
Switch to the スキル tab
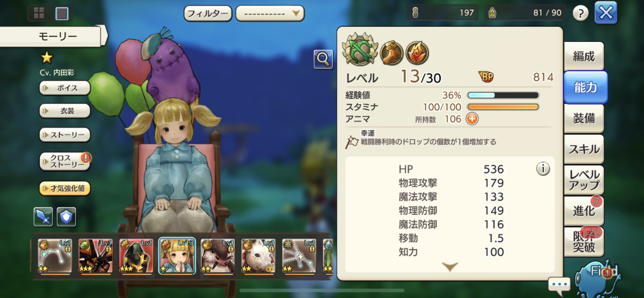click(x=584, y=149)
